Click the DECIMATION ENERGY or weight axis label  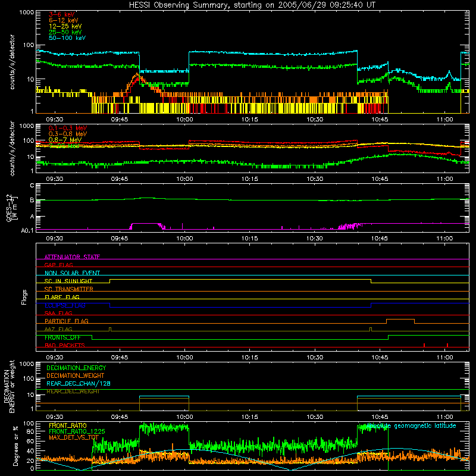9,387
